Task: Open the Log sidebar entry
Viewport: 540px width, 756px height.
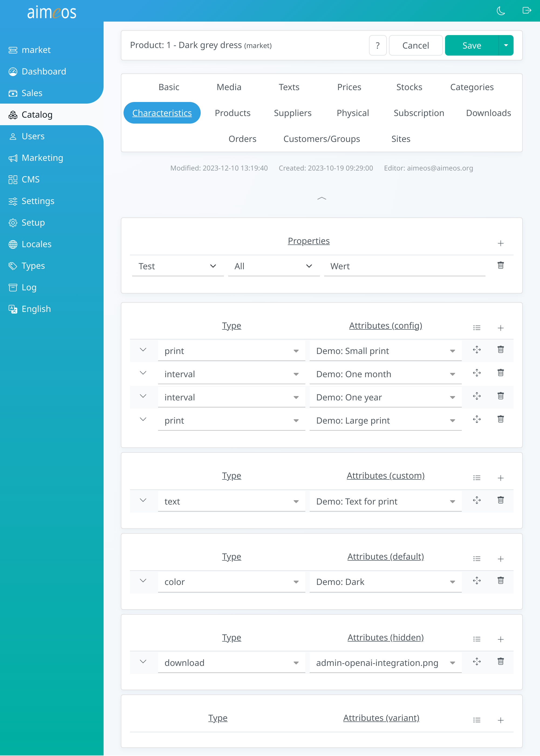Action: click(52, 287)
